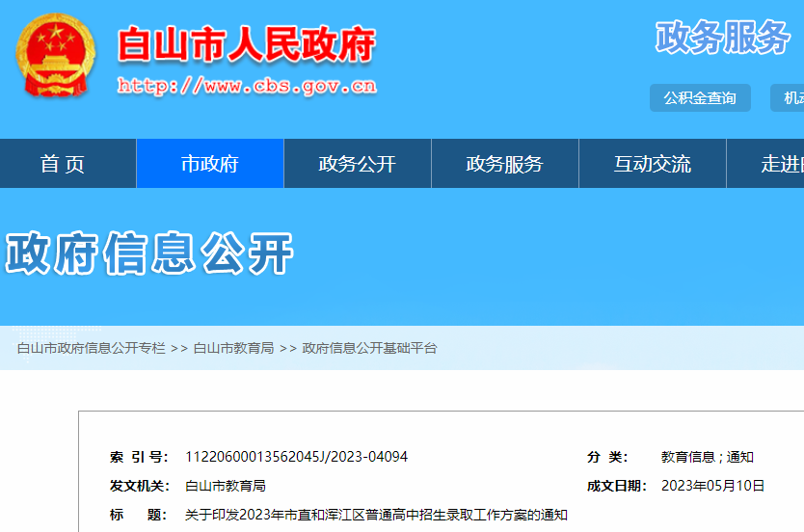Click the http://www.cbs.gov.cn address text

[247, 86]
